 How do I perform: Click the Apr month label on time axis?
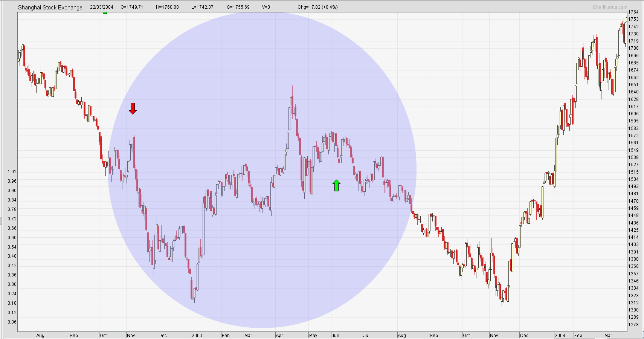coord(279,335)
